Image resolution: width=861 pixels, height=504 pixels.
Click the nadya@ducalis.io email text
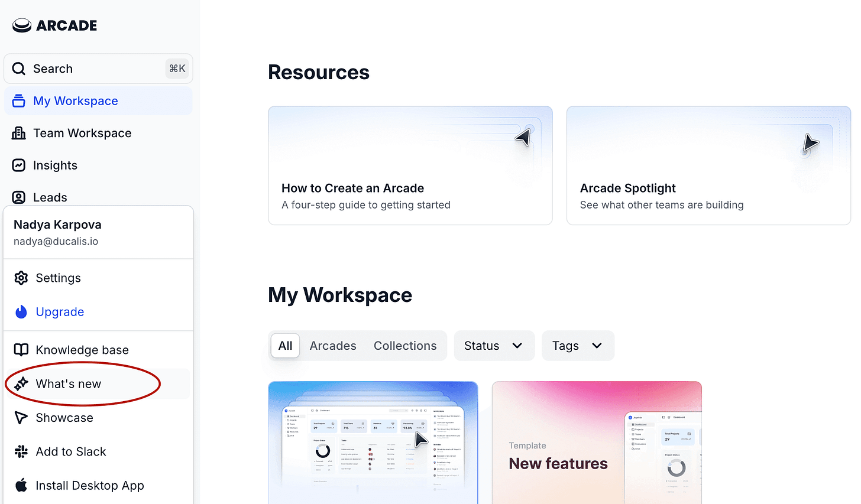[56, 241]
